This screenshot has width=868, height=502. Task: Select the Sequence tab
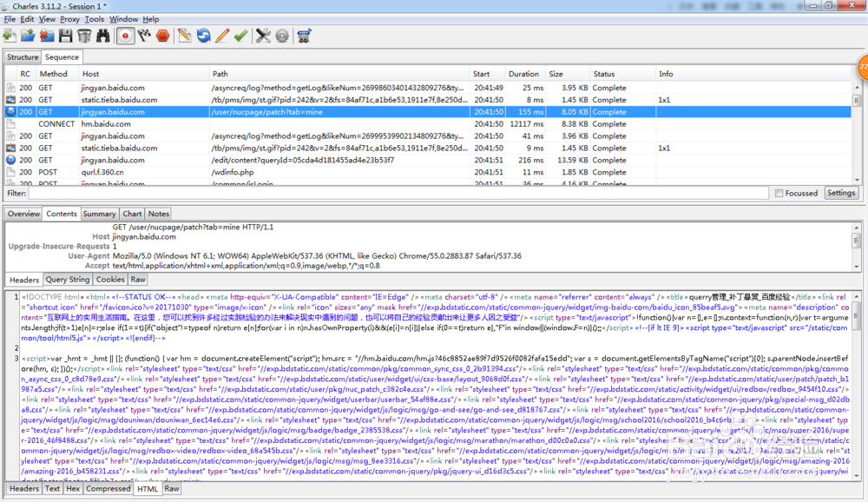coord(62,57)
